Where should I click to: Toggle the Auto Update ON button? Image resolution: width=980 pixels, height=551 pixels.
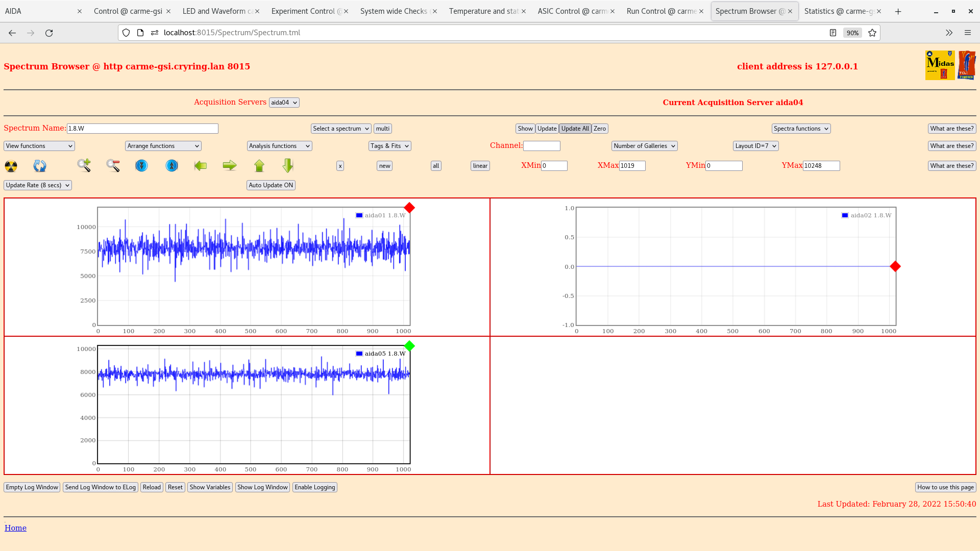(271, 185)
